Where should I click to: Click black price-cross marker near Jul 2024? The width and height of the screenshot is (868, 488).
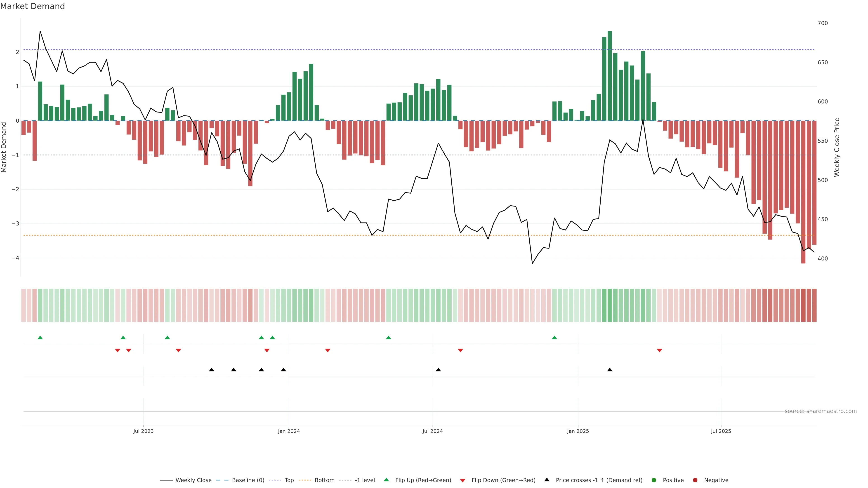click(438, 370)
